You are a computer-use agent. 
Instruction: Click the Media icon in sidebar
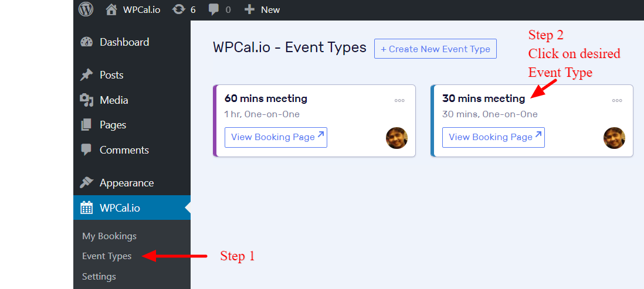click(86, 100)
